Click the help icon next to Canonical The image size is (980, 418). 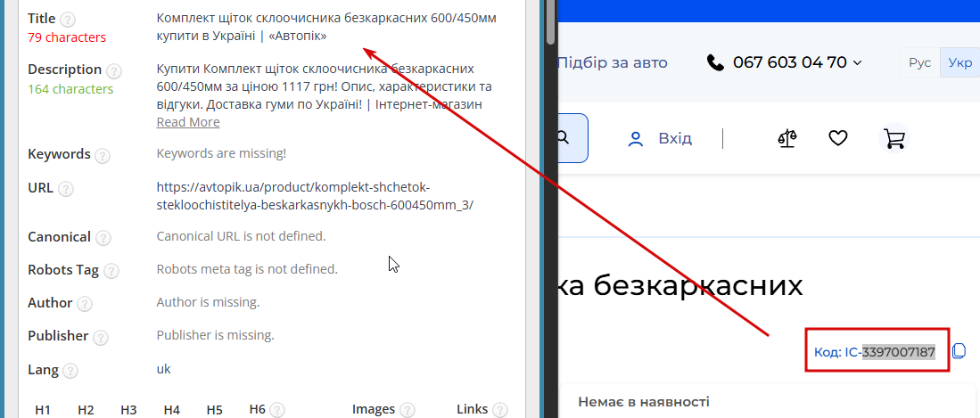[103, 238]
